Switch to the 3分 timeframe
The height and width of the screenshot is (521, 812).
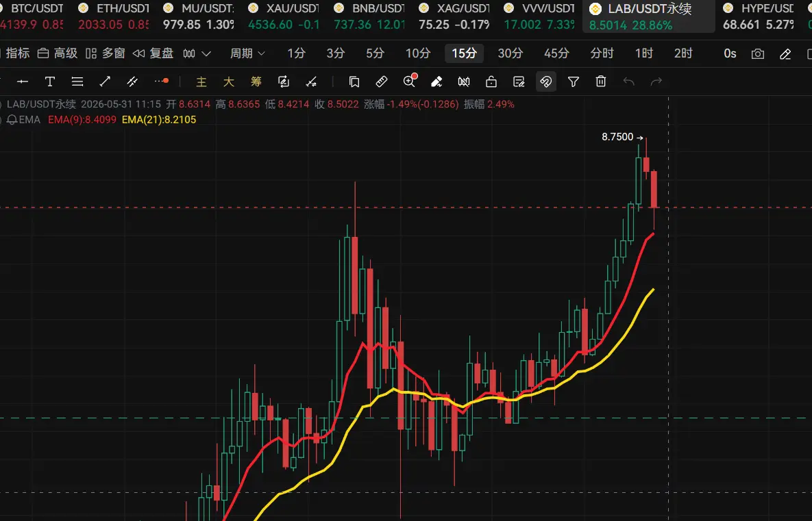[x=336, y=53]
